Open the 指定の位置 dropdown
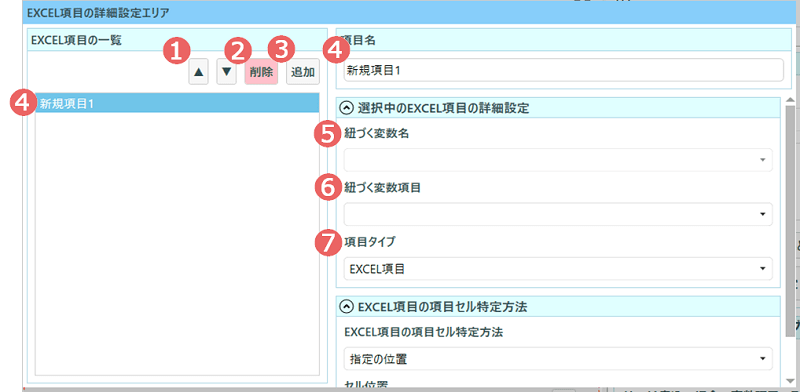800x392 pixels. (x=558, y=359)
